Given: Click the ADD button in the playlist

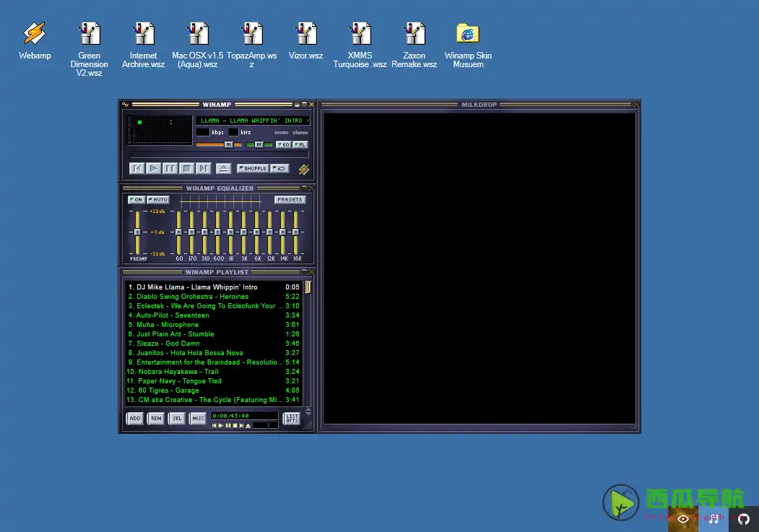Looking at the screenshot, I should pos(134,418).
